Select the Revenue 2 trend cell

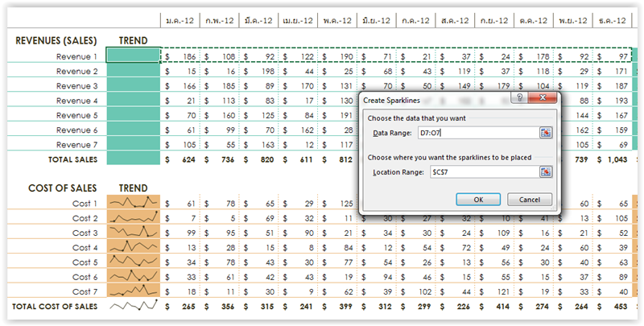[x=133, y=70]
